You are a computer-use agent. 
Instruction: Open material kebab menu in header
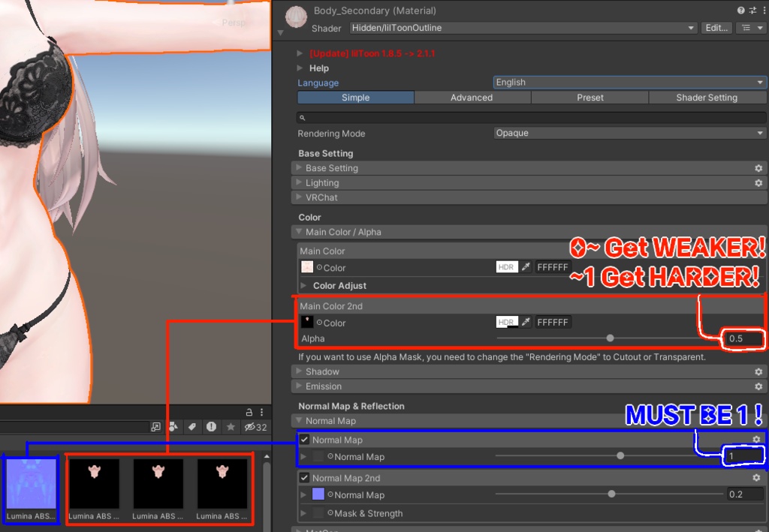(x=764, y=11)
